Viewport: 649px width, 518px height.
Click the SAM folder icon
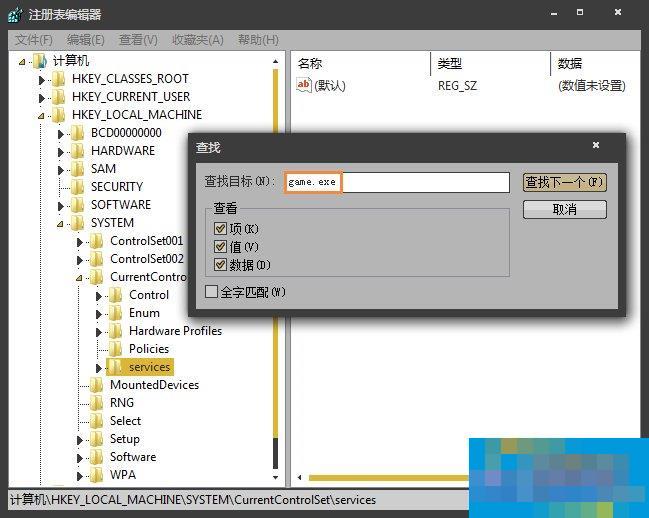click(x=77, y=169)
